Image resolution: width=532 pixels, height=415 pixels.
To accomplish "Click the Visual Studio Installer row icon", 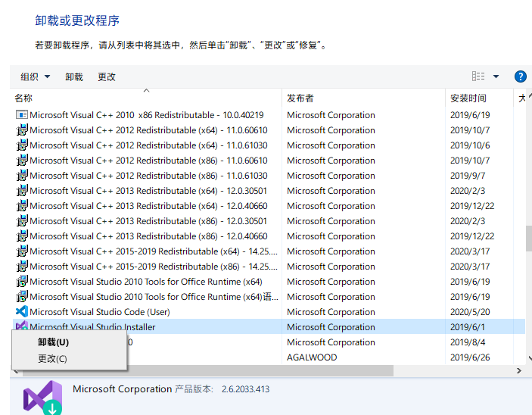I will pyautogui.click(x=22, y=326).
